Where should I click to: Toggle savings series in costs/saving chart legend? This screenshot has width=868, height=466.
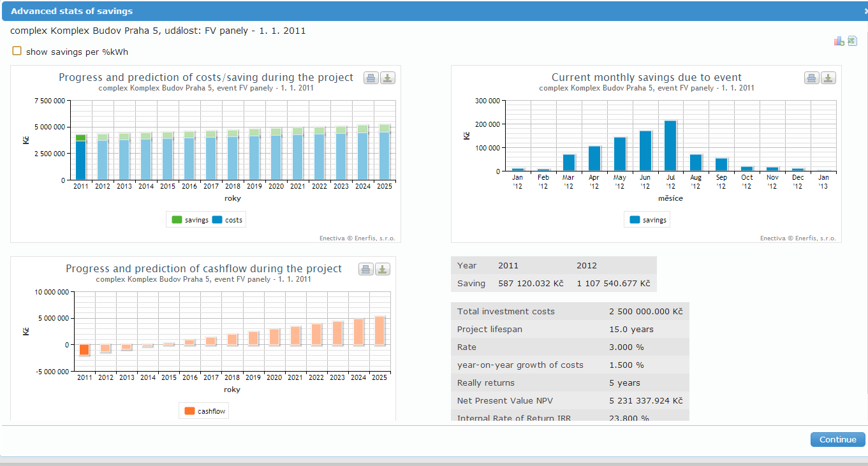pos(189,220)
